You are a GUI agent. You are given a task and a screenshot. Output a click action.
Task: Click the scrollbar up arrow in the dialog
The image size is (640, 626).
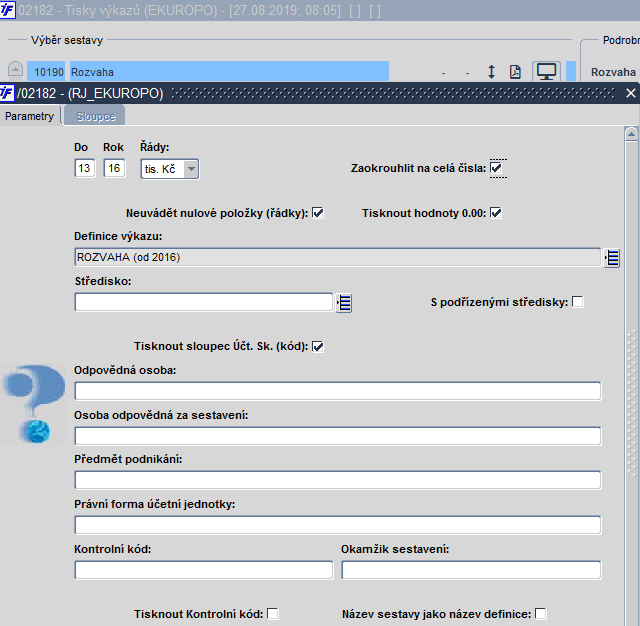click(x=631, y=134)
